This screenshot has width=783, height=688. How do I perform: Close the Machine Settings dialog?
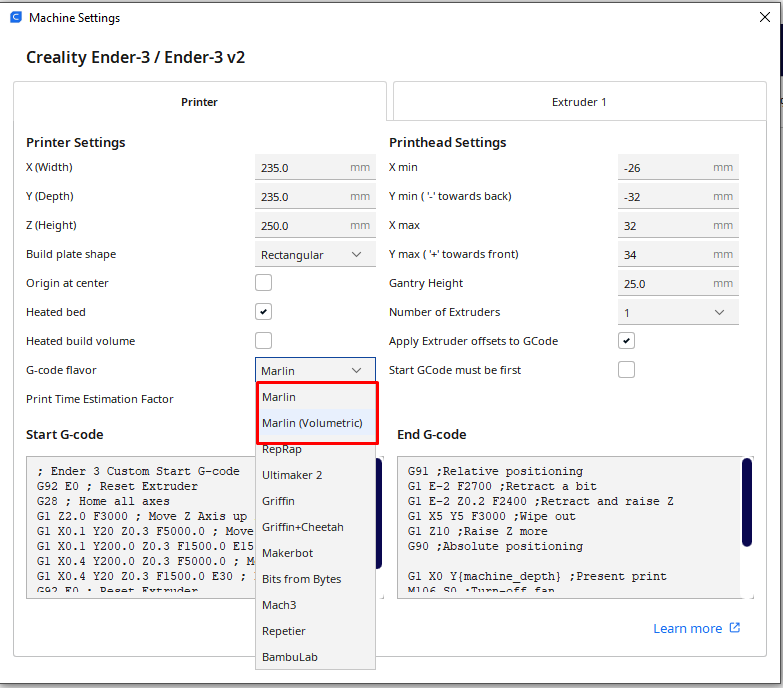pos(765,17)
